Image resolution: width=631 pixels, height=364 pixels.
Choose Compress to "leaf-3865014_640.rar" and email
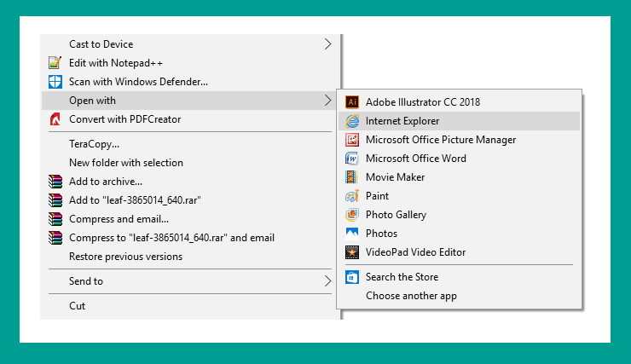(191, 238)
